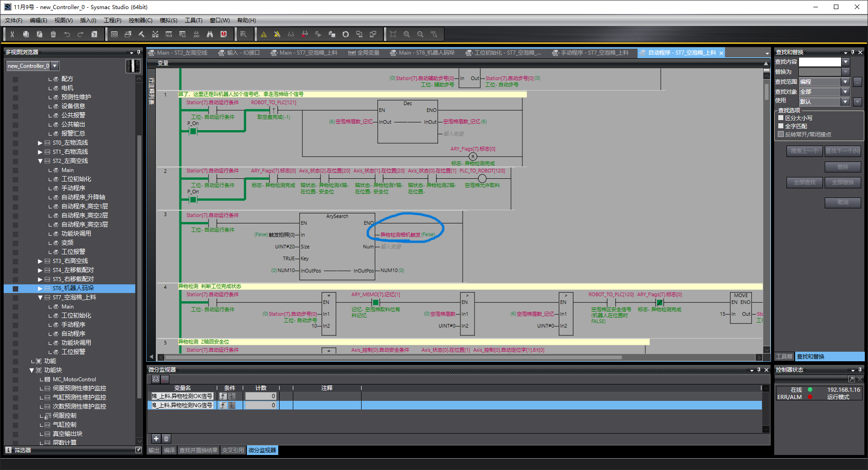
Task: Expand the ST3_右高空线 tree node
Action: point(40,261)
